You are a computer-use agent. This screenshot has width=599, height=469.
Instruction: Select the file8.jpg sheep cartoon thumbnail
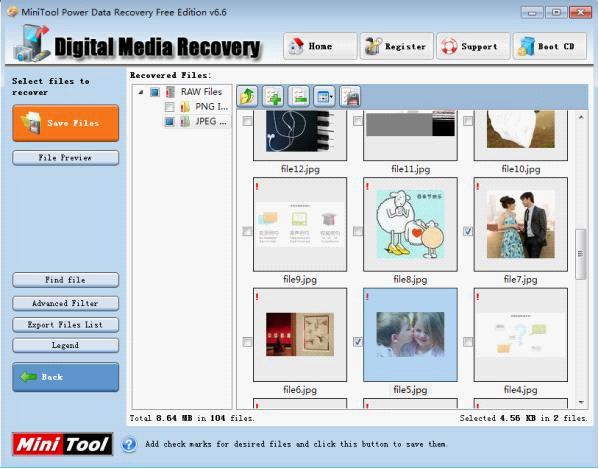tap(410, 225)
